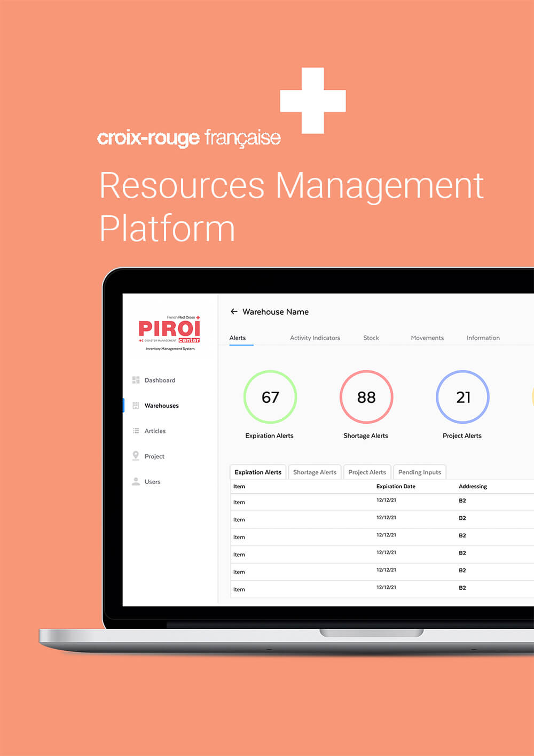Viewport: 534px width, 756px height.
Task: Click the Articles list icon
Action: (x=136, y=431)
